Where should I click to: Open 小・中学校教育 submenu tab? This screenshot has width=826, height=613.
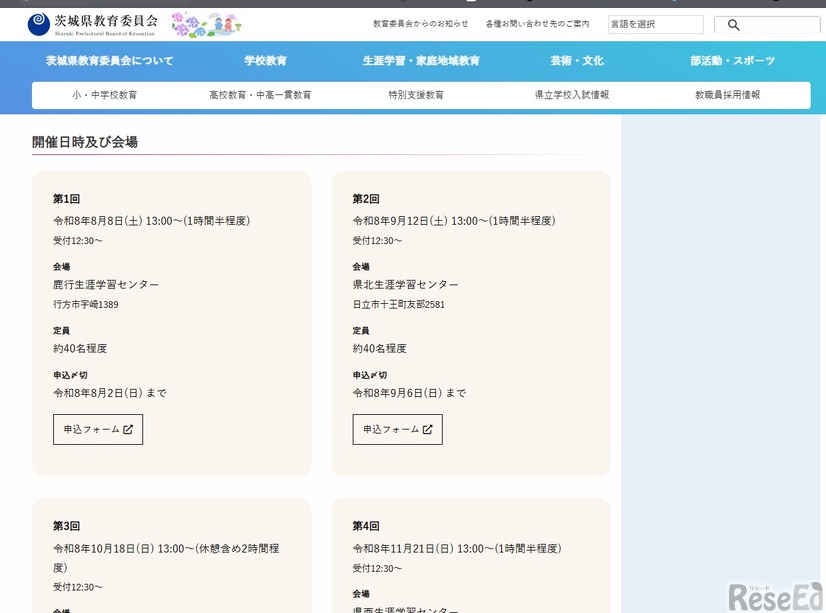[104, 95]
